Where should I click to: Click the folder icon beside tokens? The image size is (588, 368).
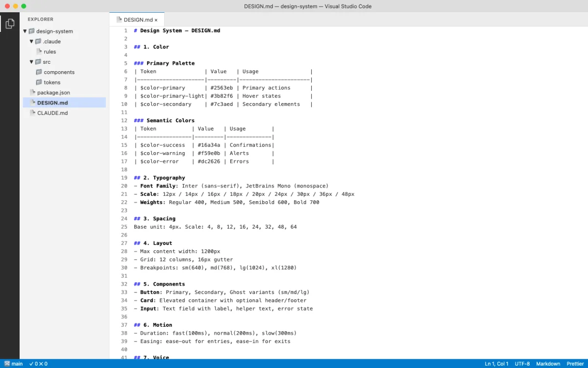click(39, 82)
